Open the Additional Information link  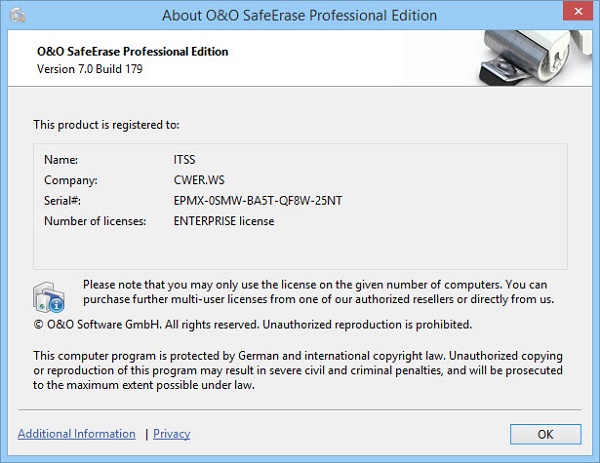tap(77, 434)
